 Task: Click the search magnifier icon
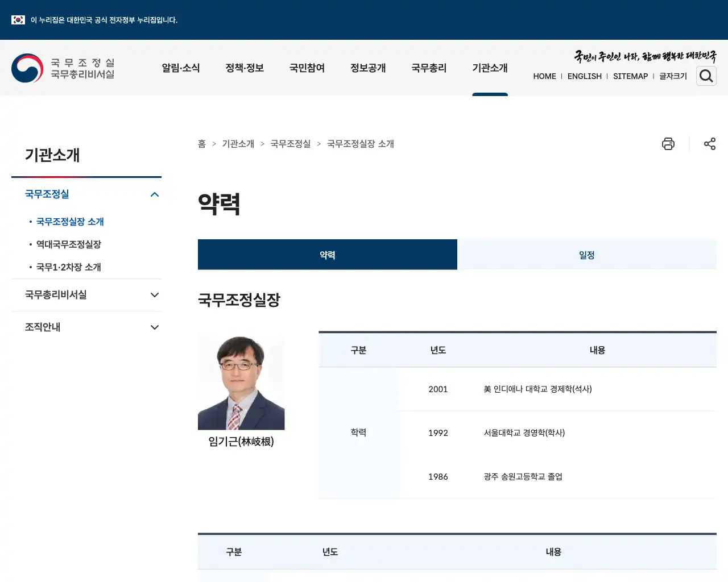[706, 76]
